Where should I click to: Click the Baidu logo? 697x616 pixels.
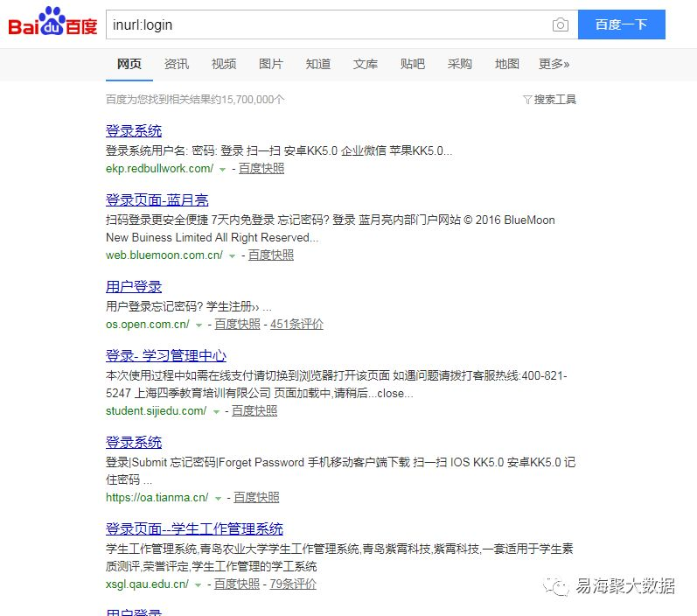click(x=52, y=21)
